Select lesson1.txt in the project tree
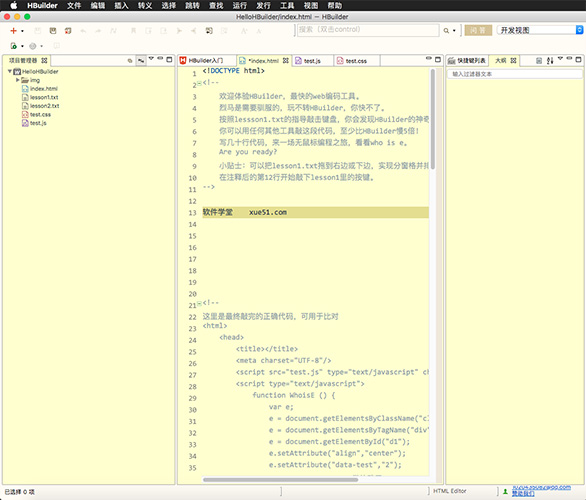The width and height of the screenshot is (586, 500). pyautogui.click(x=40, y=97)
